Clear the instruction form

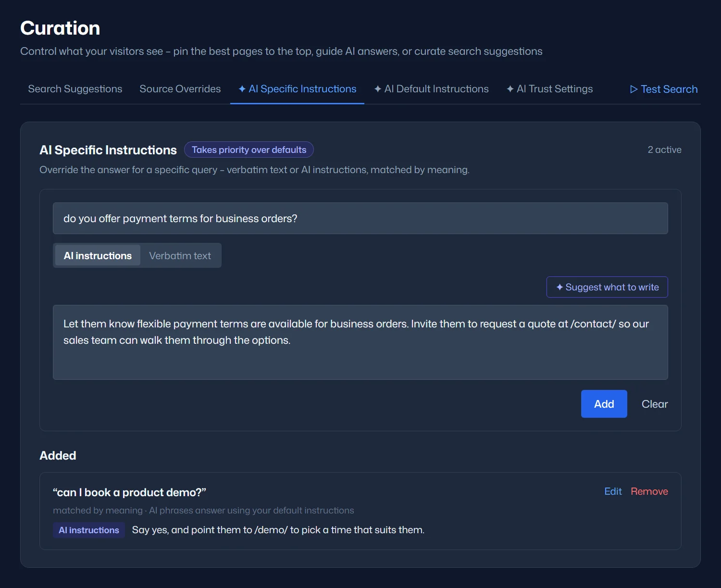[655, 404]
